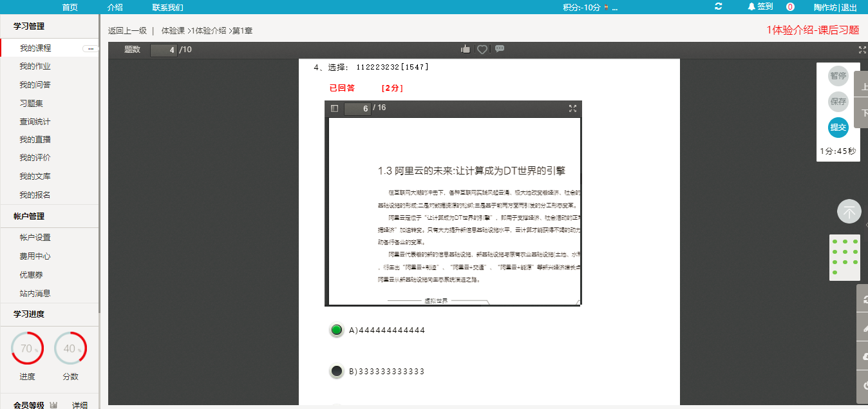The width and height of the screenshot is (868, 409).
Task: Click the 进度 70 progress ring
Action: pos(27,348)
